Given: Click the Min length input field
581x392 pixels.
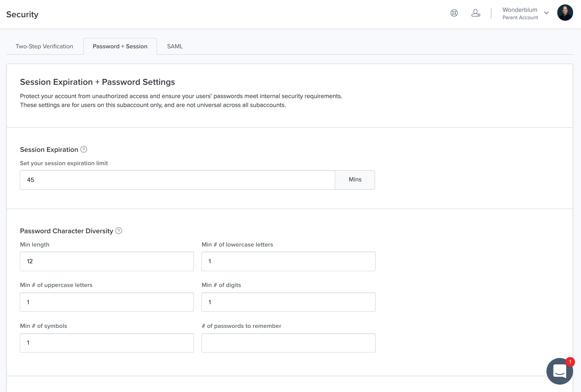Looking at the screenshot, I should point(107,261).
